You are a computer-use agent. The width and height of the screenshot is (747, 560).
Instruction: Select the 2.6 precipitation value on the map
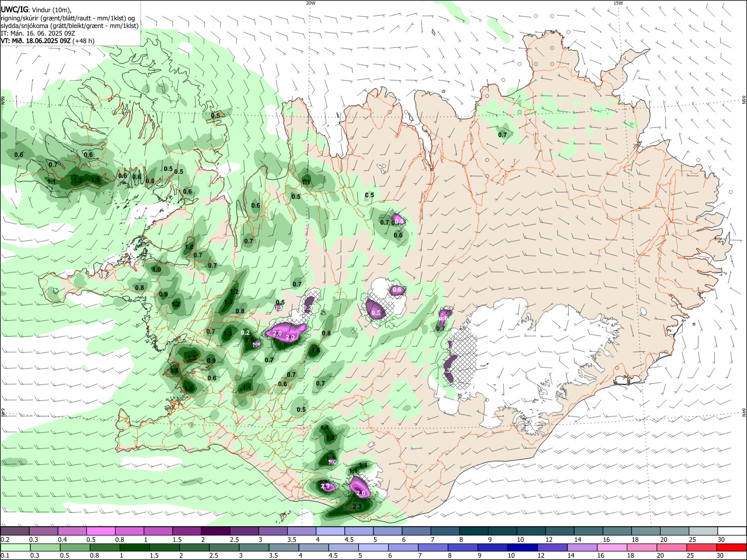(x=361, y=494)
